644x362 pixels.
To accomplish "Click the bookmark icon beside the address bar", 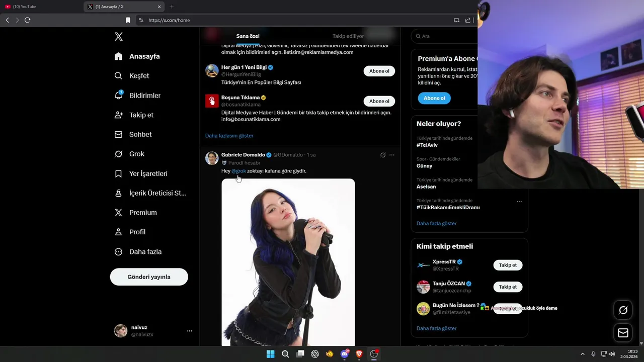I will (128, 20).
